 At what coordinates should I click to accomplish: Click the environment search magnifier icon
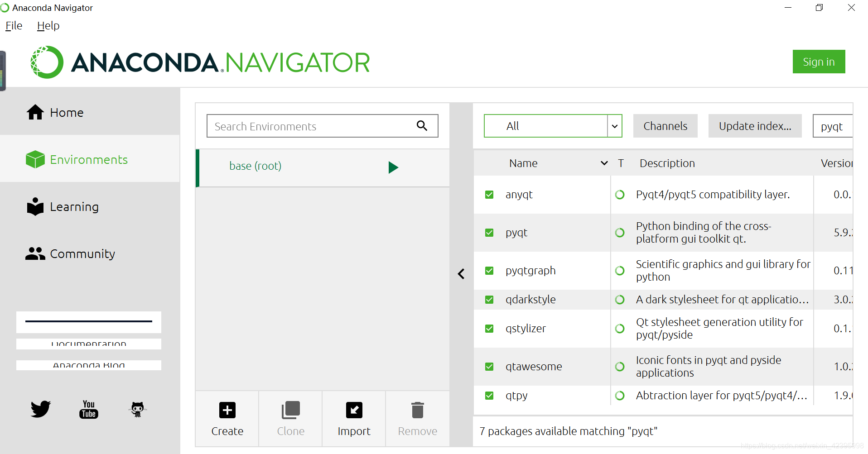[422, 125]
